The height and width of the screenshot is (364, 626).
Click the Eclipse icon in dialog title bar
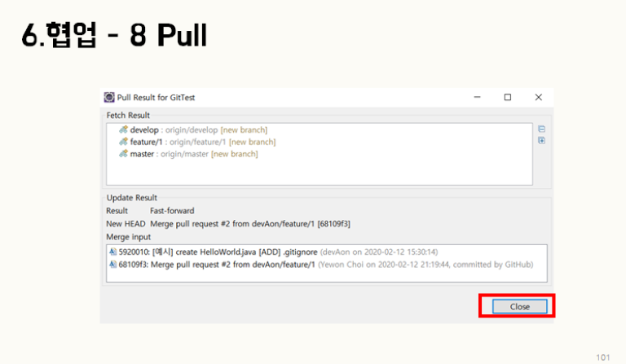[109, 97]
